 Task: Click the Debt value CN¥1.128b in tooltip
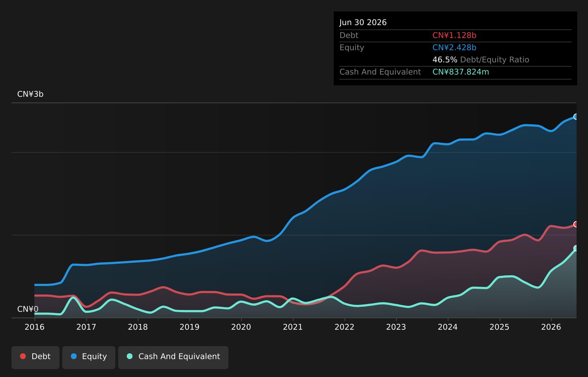[x=454, y=35]
